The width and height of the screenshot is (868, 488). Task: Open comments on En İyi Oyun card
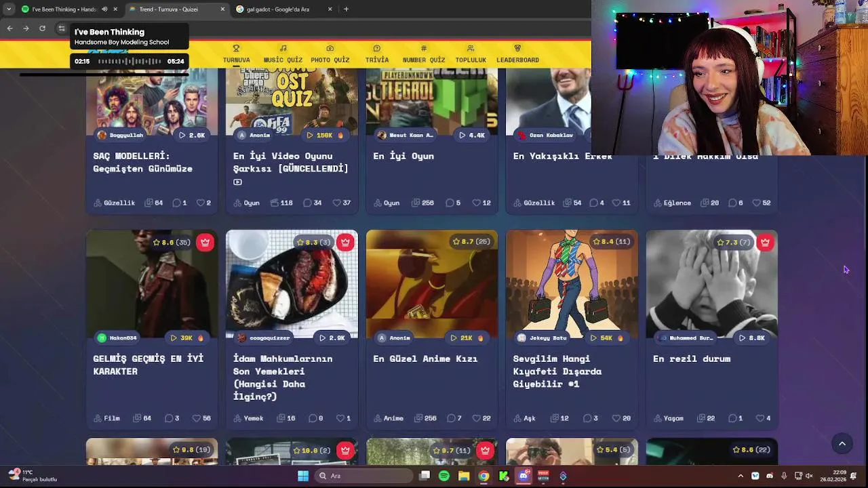pyautogui.click(x=454, y=203)
